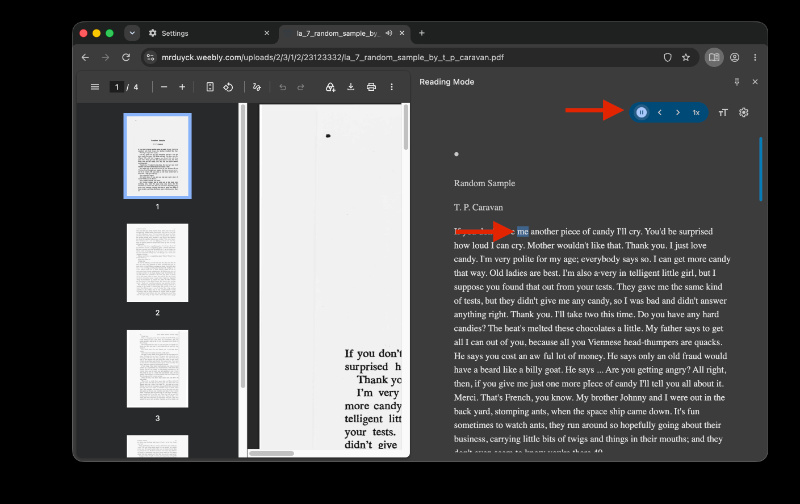Viewport: 800px width, 504px height.
Task: Skip to next sentence in read aloud
Action: (678, 113)
